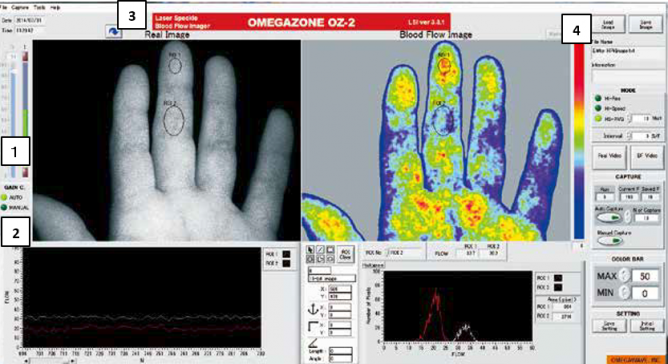
Task: Click the angle measurement icon
Action: [313, 343]
